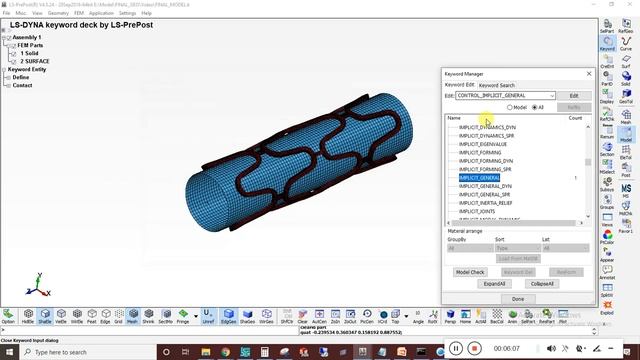Open the Section tool in right toolbar
The height and width of the screenshot is (360, 640).
[607, 149]
